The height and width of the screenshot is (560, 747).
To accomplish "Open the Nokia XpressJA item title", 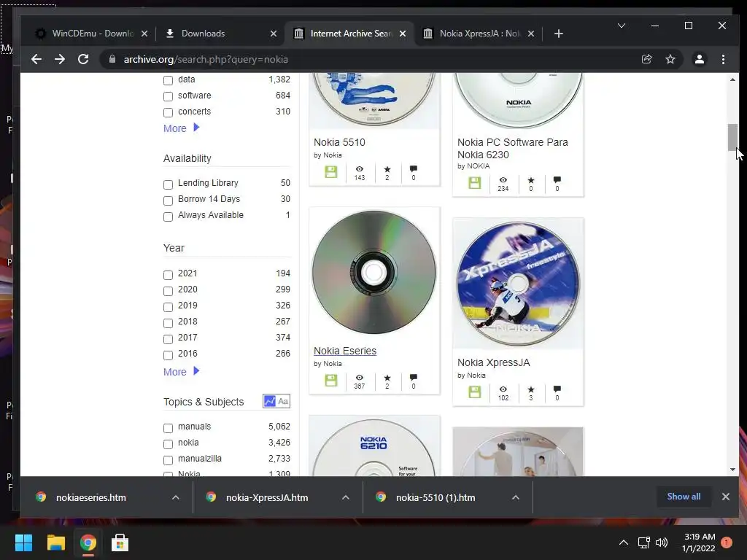I will (494, 362).
